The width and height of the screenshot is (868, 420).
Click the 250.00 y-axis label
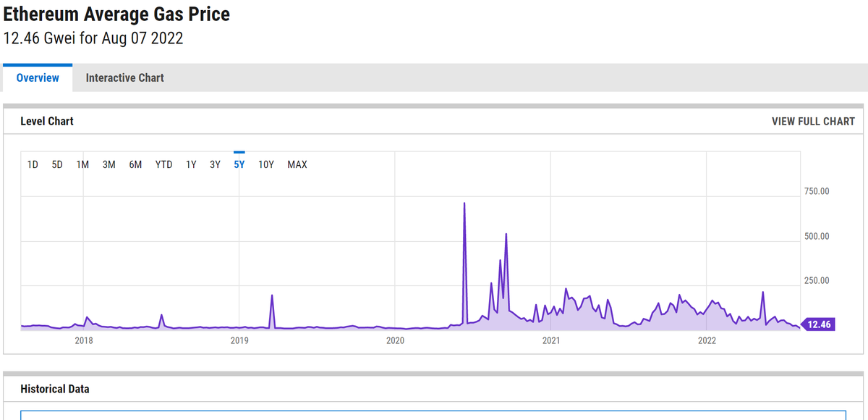(817, 281)
